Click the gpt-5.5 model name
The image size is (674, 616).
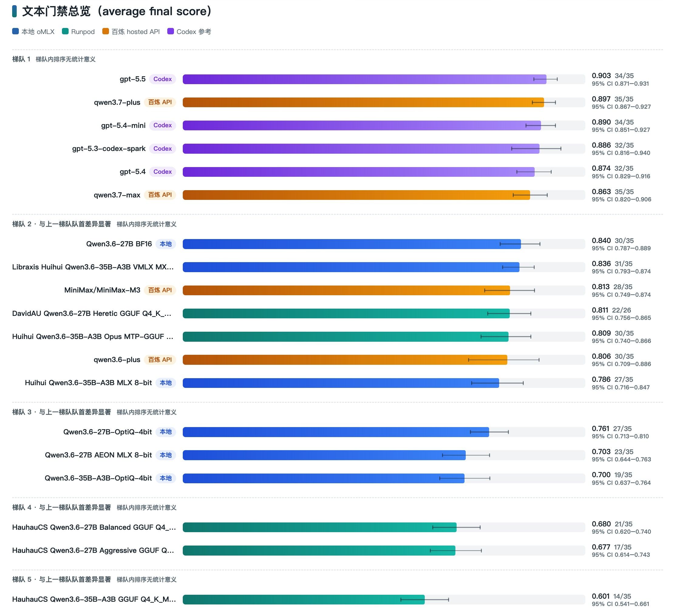(133, 79)
